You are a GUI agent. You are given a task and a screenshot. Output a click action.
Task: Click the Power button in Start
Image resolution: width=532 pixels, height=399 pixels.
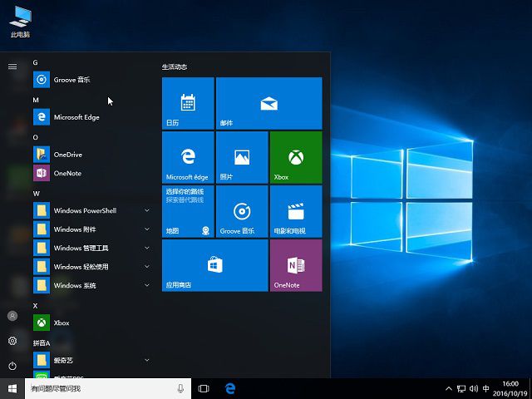click(12, 366)
